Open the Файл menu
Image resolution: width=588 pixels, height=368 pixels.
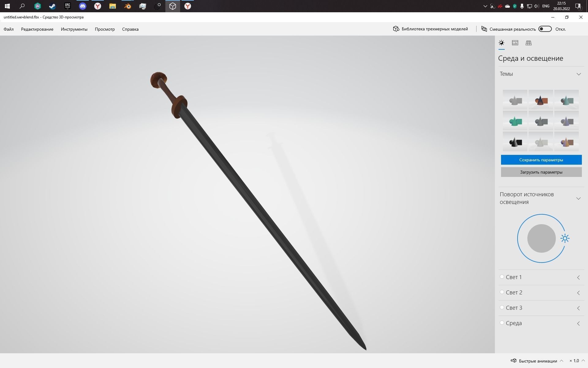coord(9,29)
